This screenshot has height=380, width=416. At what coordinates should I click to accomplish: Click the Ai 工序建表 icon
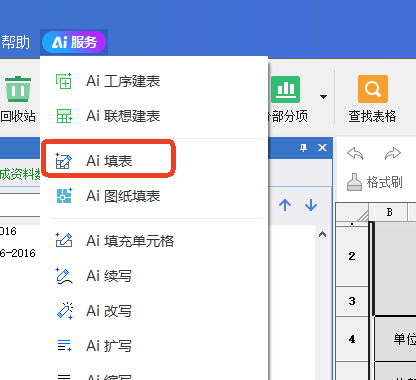[x=64, y=81]
